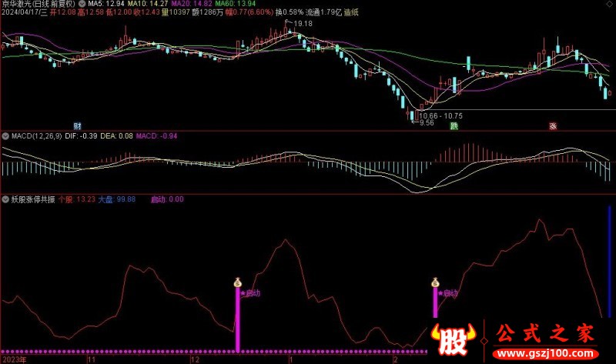Click the MACD(12,26,9) indicator name

coord(36,136)
